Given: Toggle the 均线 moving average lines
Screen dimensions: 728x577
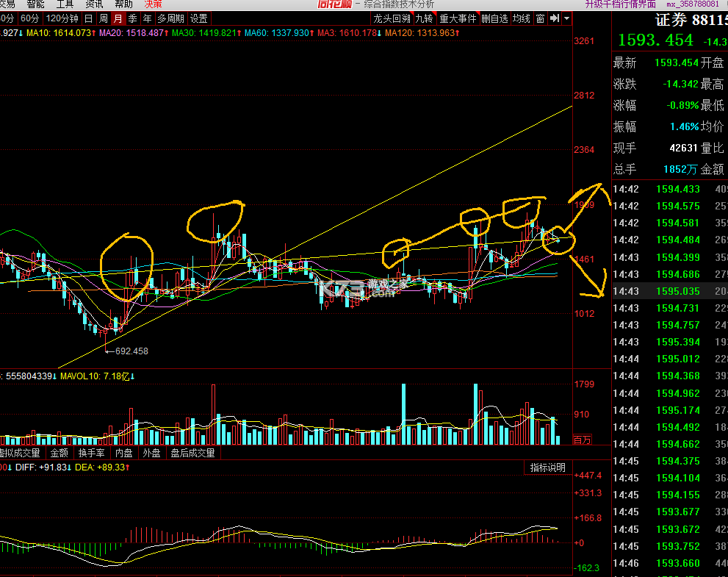Looking at the screenshot, I should point(522,18).
